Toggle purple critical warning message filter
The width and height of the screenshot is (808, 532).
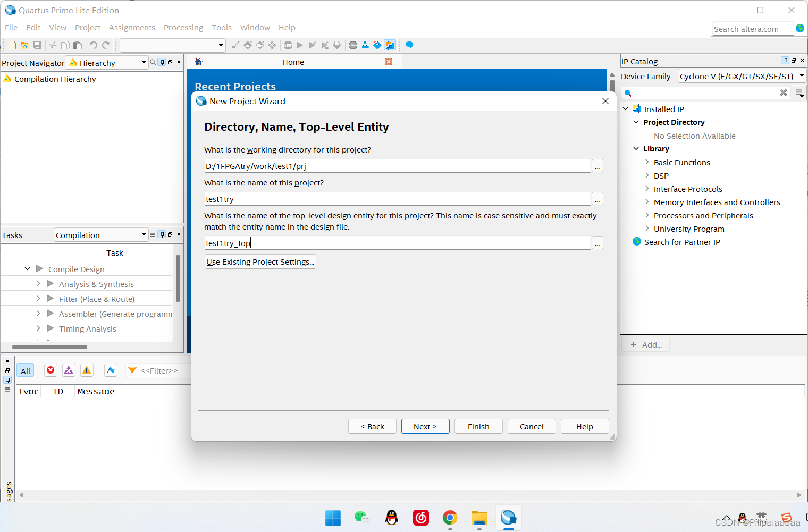(69, 370)
